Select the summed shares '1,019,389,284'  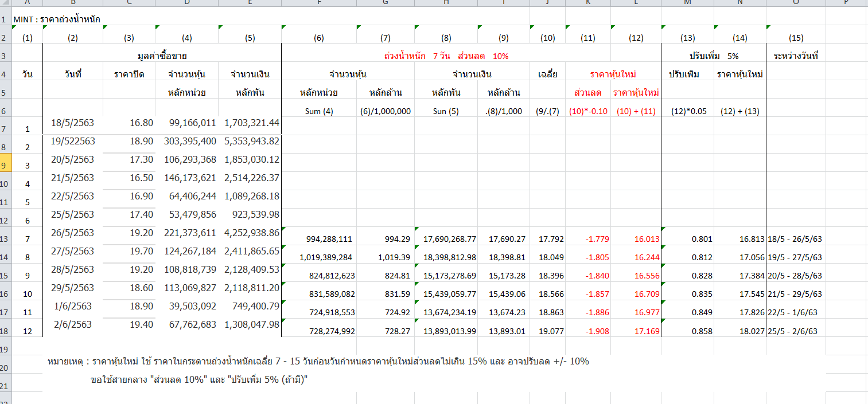(x=326, y=258)
